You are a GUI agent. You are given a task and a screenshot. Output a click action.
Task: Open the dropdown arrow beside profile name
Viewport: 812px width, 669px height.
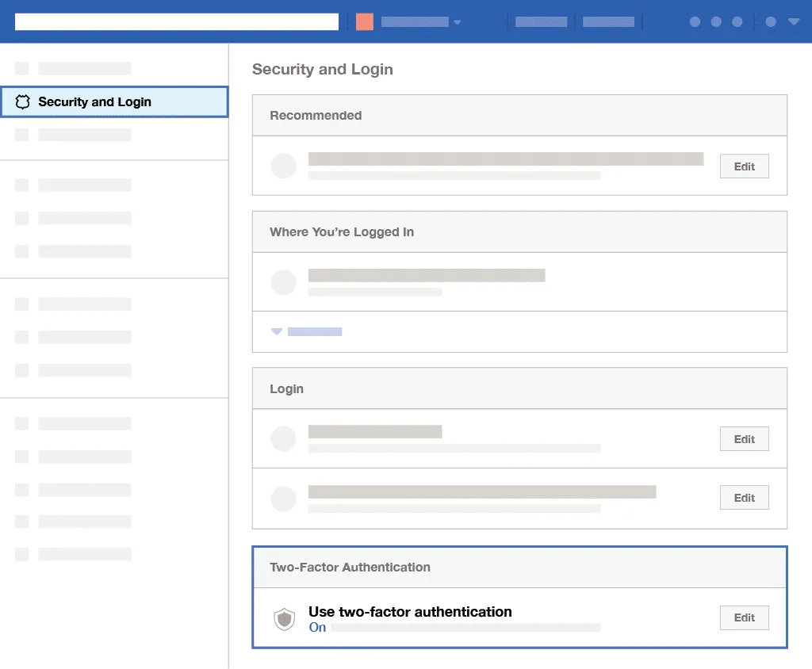(458, 22)
